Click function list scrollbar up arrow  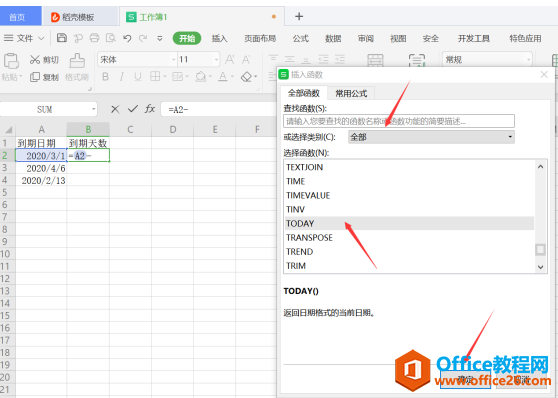[541, 167]
